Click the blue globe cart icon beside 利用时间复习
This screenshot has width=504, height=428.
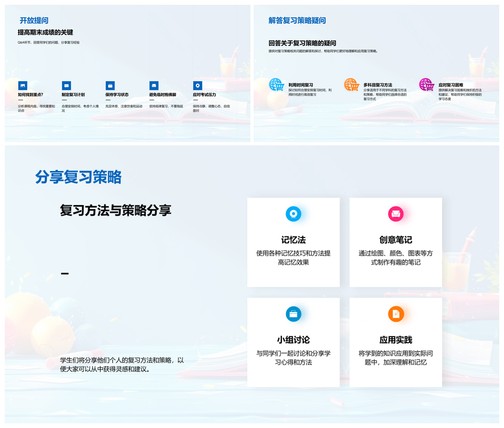click(x=276, y=85)
